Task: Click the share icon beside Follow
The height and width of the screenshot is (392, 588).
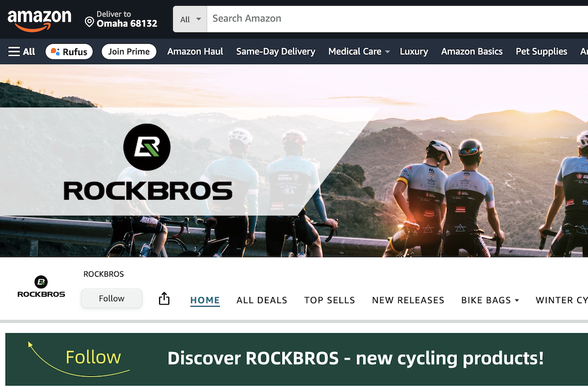Action: pyautogui.click(x=164, y=298)
